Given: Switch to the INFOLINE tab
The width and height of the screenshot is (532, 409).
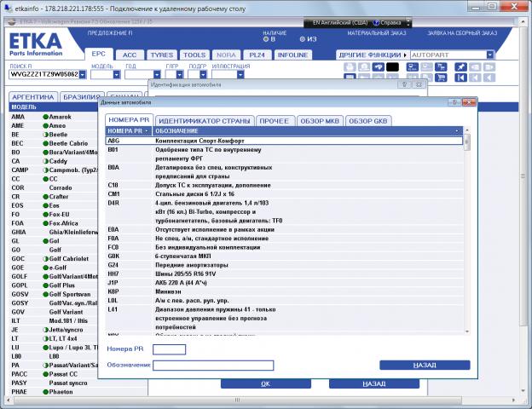Looking at the screenshot, I should (x=292, y=55).
